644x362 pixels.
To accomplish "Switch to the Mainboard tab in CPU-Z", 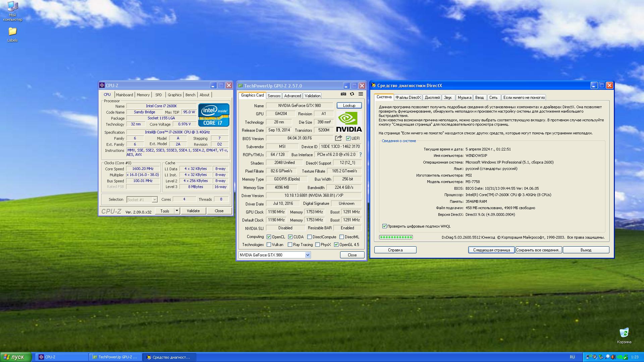I will [x=124, y=95].
